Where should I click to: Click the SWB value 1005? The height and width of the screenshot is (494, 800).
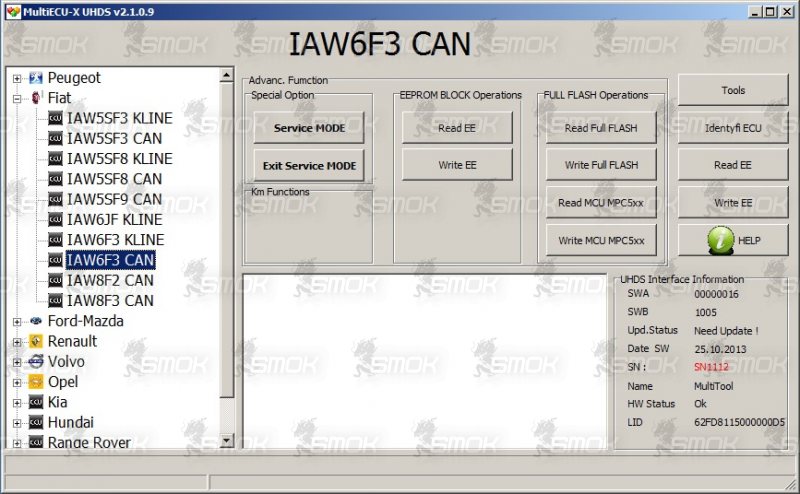(706, 312)
